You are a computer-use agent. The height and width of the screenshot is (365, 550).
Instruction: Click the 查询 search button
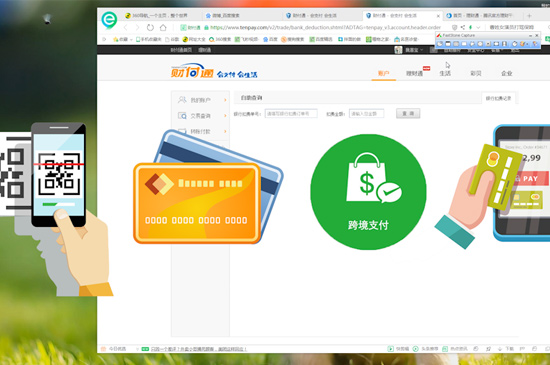(x=408, y=114)
